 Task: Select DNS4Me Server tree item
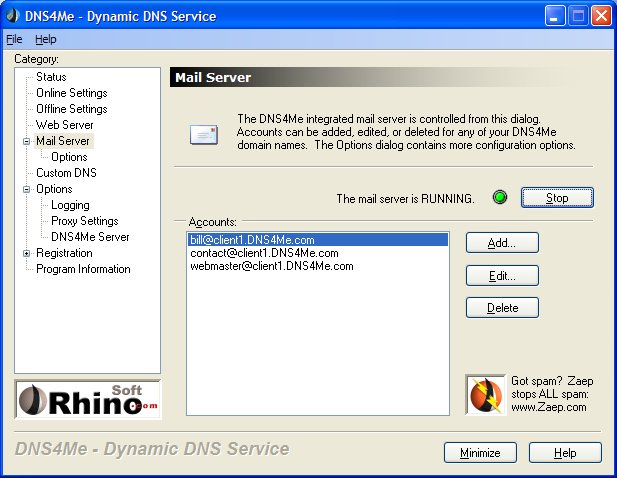[90, 237]
